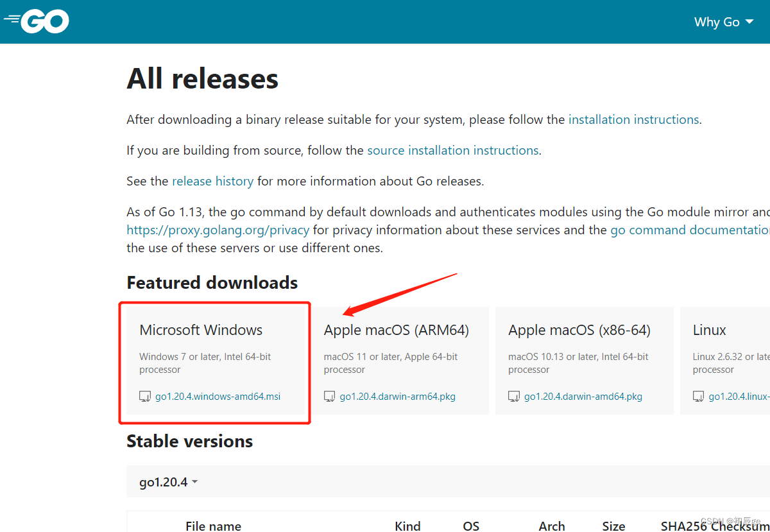Click download icon beside windows-amd64.msi

point(145,397)
